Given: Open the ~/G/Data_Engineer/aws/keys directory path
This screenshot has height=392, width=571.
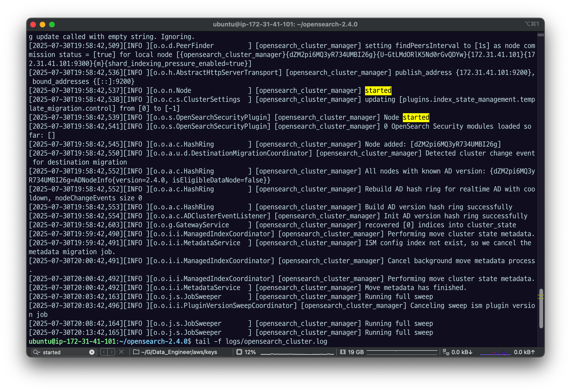Looking at the screenshot, I should 179,352.
